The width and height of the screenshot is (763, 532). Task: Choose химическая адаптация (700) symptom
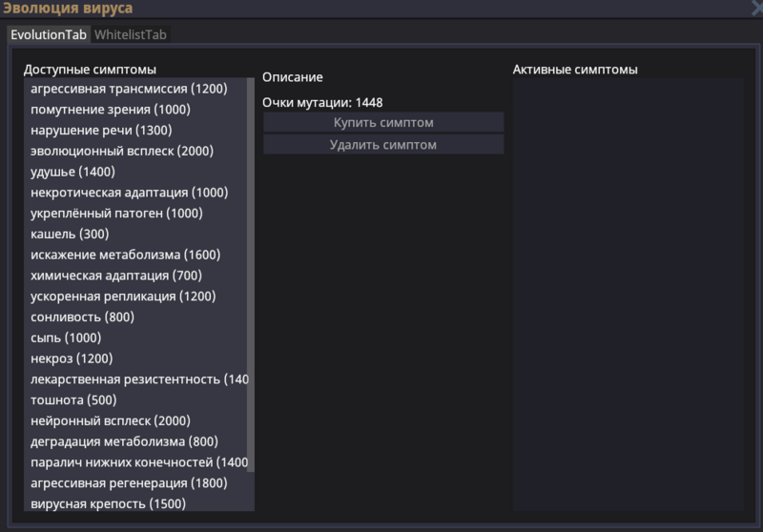point(113,276)
